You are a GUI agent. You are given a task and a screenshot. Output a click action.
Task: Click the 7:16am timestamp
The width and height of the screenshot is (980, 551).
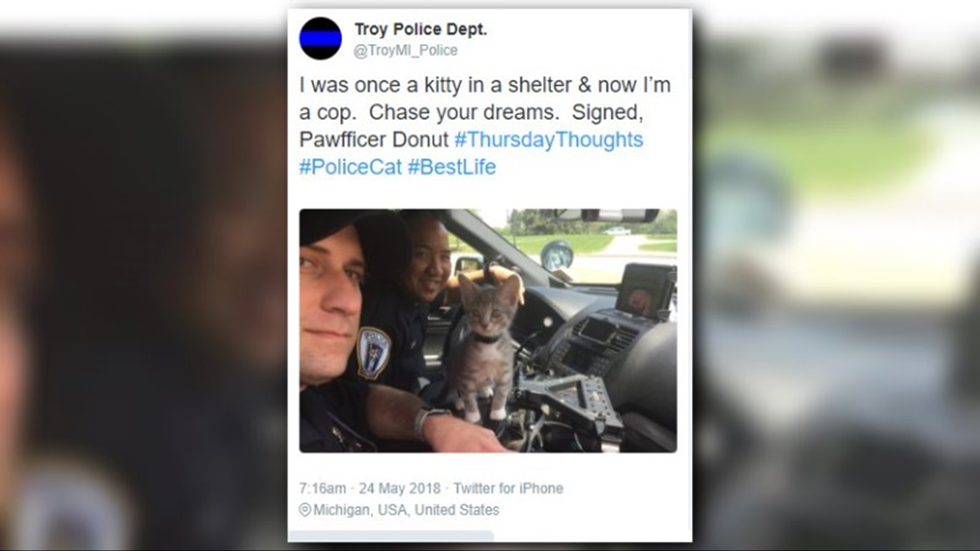click(323, 488)
